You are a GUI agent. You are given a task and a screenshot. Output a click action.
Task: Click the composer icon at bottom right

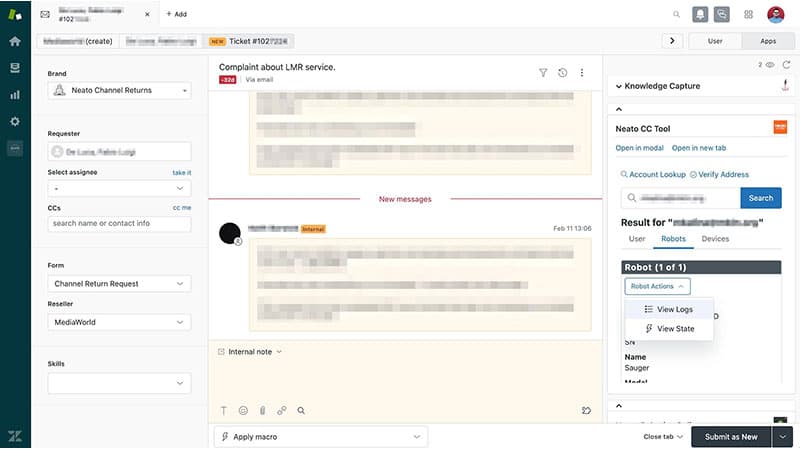pyautogui.click(x=586, y=411)
